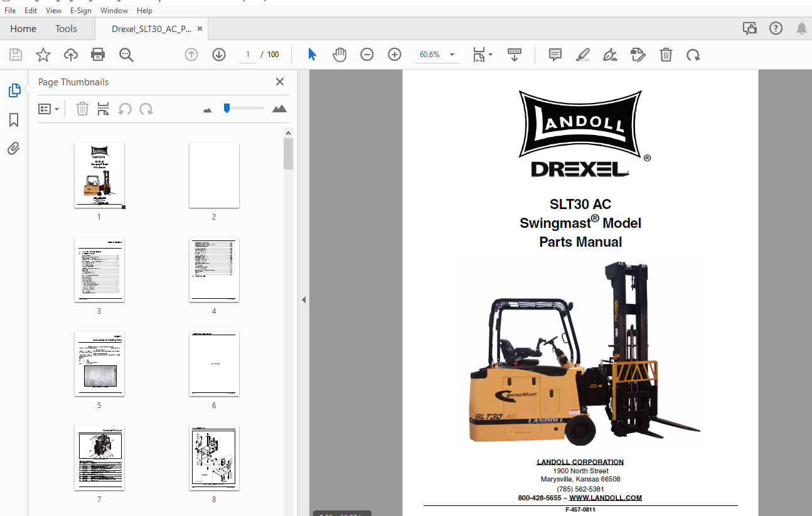Toggle read mode keyboard icon
Viewport: 812px width, 516px height.
515,55
